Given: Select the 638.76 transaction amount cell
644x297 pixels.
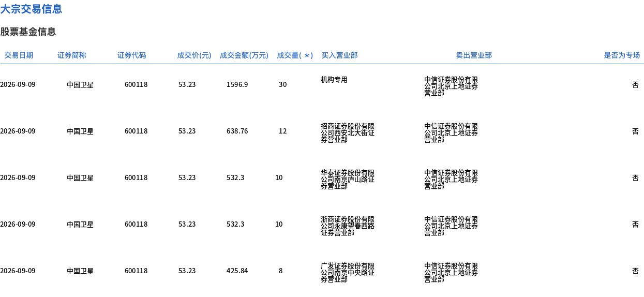Looking at the screenshot, I should click(237, 131).
